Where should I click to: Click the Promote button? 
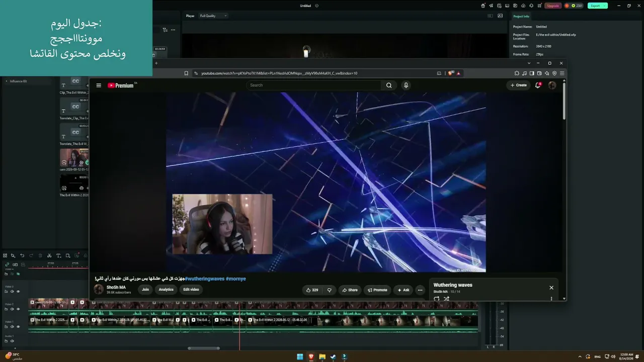[x=377, y=290]
